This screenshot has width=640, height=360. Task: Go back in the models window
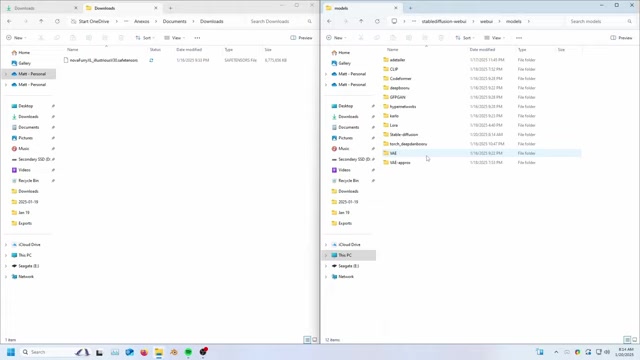click(329, 21)
